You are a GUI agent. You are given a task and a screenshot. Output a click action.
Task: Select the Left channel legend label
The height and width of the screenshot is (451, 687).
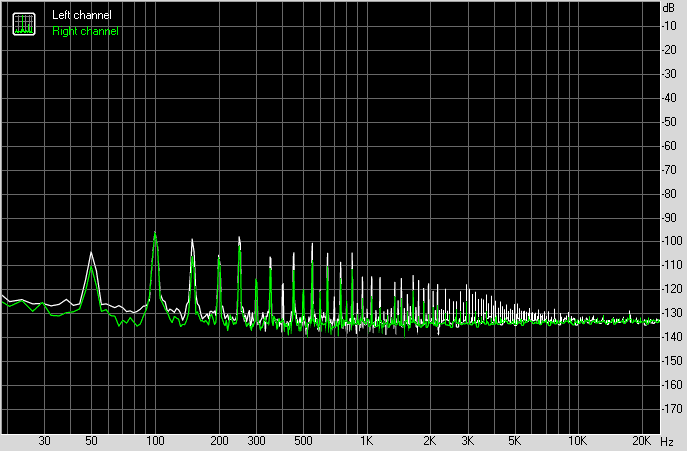[x=82, y=15]
